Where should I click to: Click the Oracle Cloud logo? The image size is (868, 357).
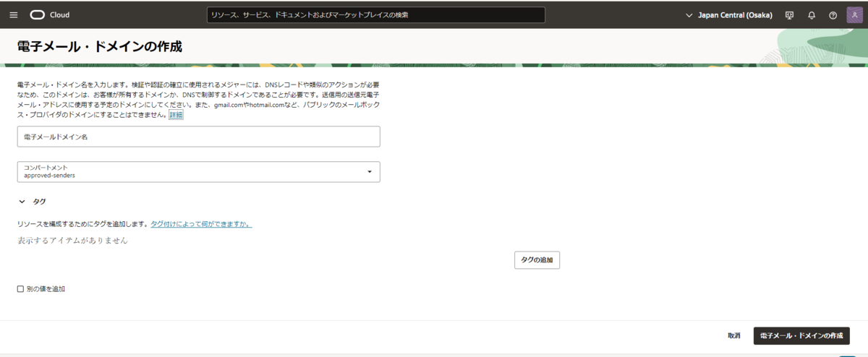click(x=50, y=14)
